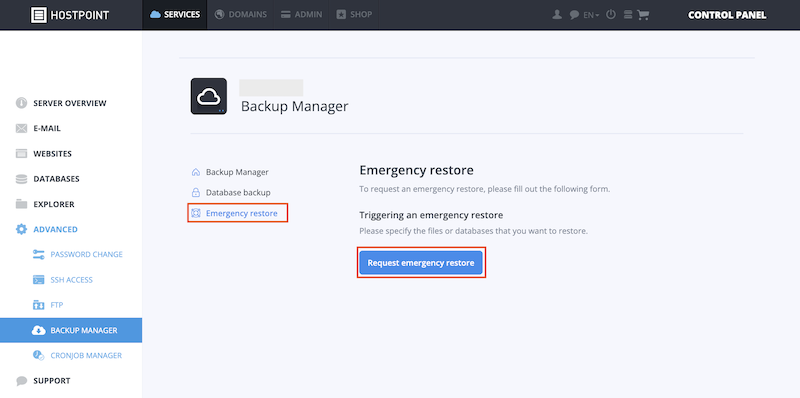Viewport: 800px width, 398px height.
Task: Open the Admin tab
Action: 302,15
